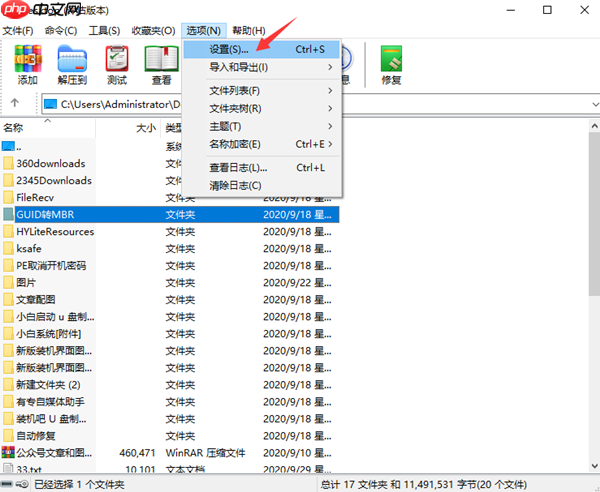Click the HYLiteResources folder icon
This screenshot has width=600, height=492.
pos(8,231)
